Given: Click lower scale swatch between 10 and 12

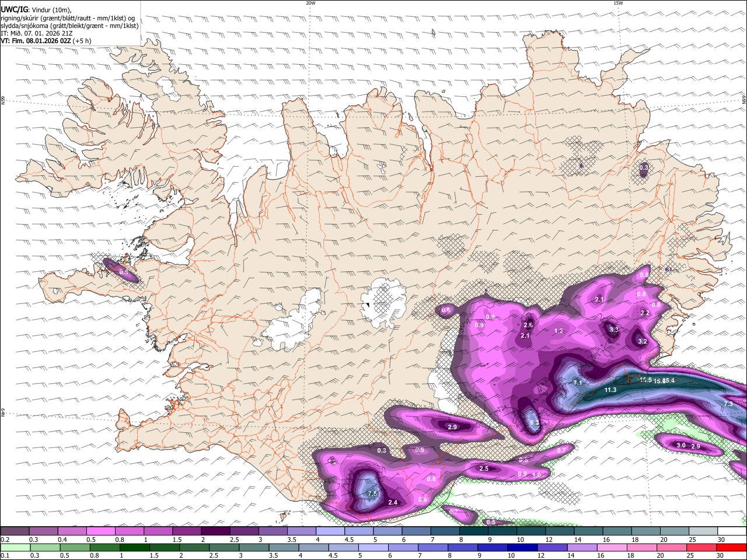Looking at the screenshot, I should [x=522, y=547].
